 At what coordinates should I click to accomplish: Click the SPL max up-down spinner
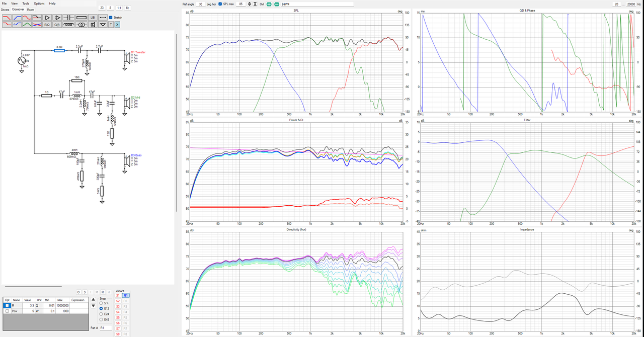coord(249,4)
